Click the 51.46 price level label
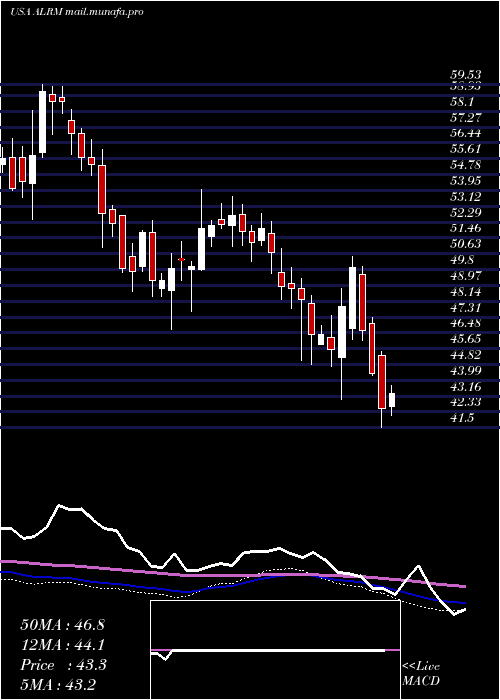The height and width of the screenshot is (700, 500). [466, 228]
